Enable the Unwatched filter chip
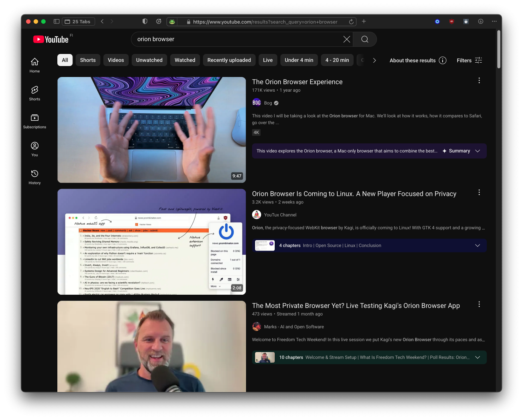 click(x=149, y=60)
